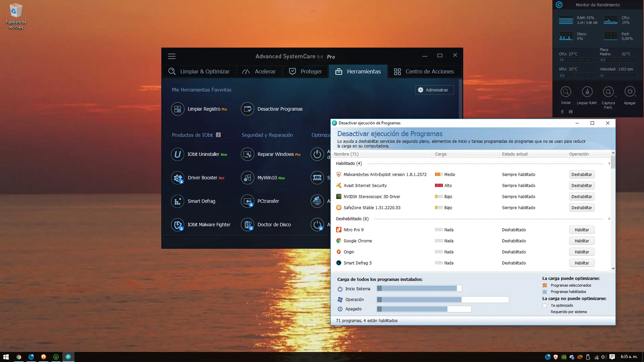Viewport: 644px width, 362px height.
Task: Disable Malwarebytes Anti-Exploit startup entry
Action: tap(582, 174)
